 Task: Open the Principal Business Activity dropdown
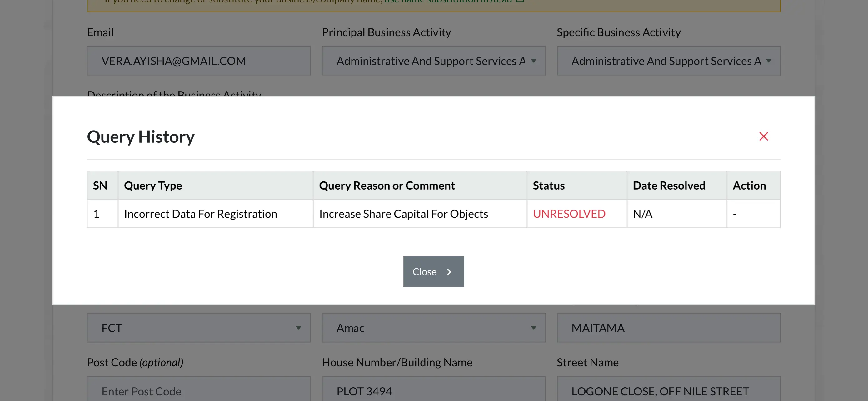pyautogui.click(x=433, y=61)
